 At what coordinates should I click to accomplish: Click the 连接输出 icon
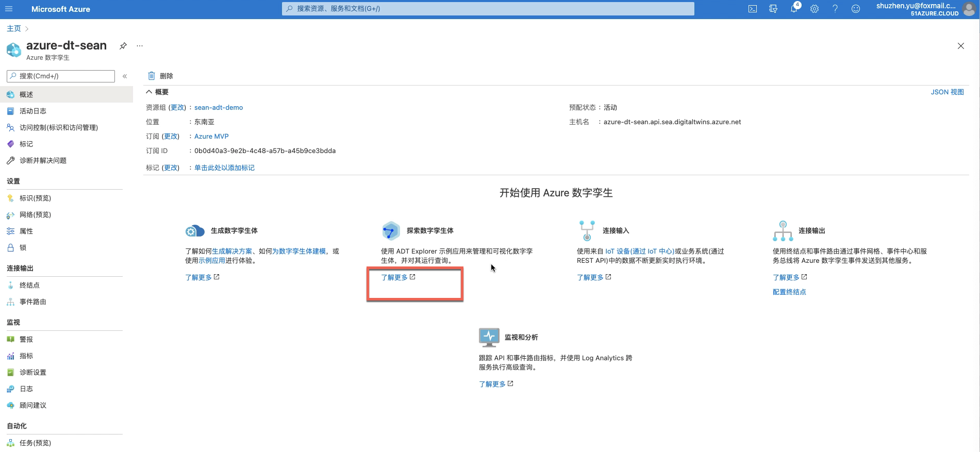[783, 230]
